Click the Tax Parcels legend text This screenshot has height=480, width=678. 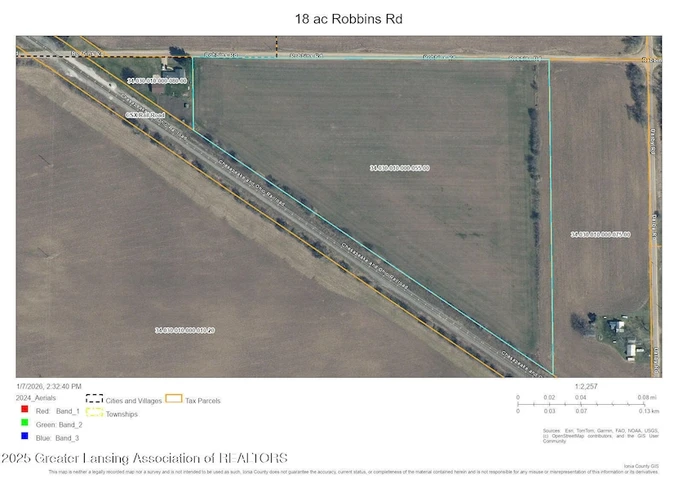(x=202, y=400)
